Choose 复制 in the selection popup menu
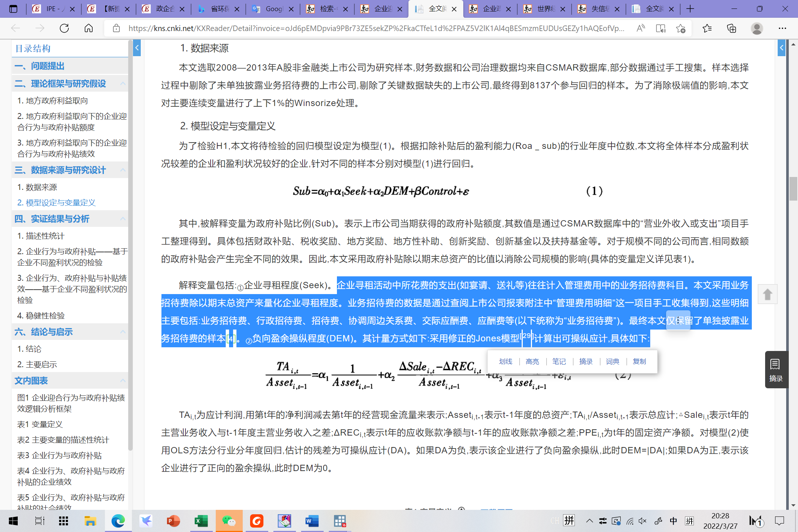The height and width of the screenshot is (532, 798). (639, 361)
